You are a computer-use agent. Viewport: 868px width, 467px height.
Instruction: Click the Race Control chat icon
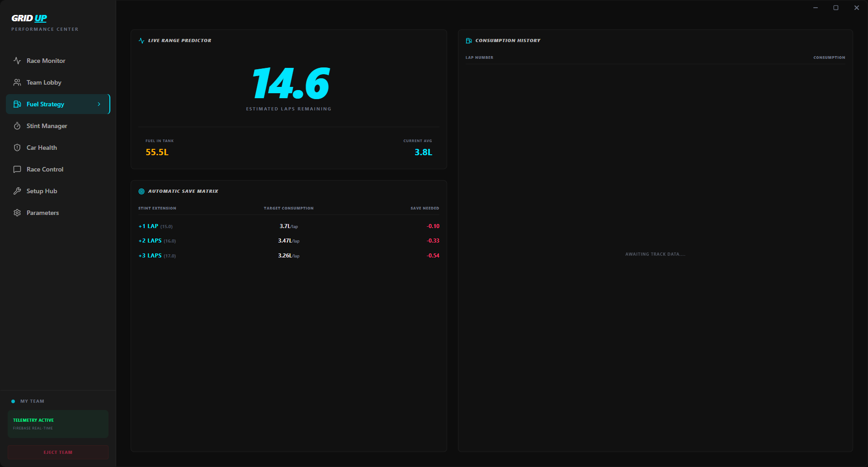click(x=17, y=169)
